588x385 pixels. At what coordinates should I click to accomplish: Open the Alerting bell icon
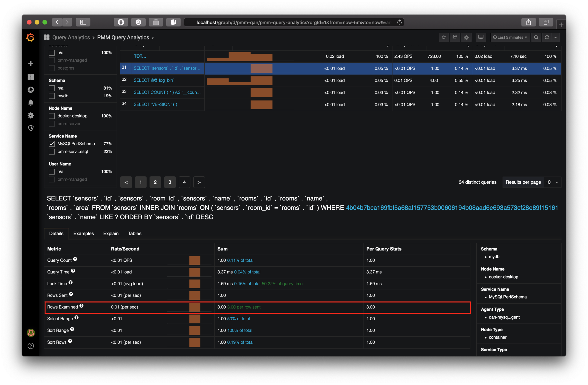coord(30,102)
